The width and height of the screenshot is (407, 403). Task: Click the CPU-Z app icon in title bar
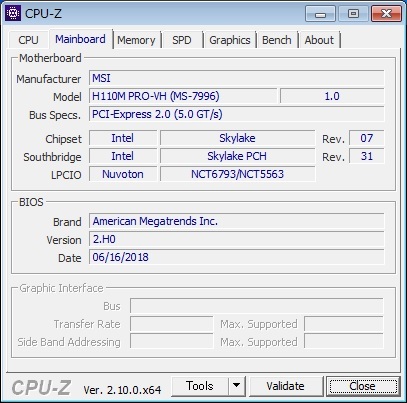(13, 13)
